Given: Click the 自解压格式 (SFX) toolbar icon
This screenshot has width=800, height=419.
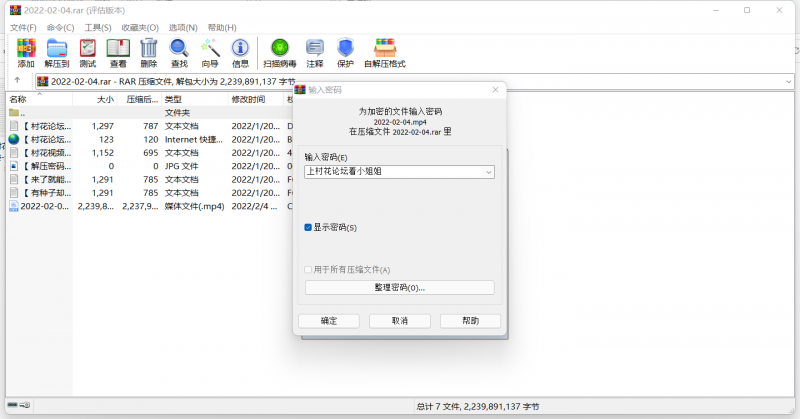Looking at the screenshot, I should click(x=385, y=51).
